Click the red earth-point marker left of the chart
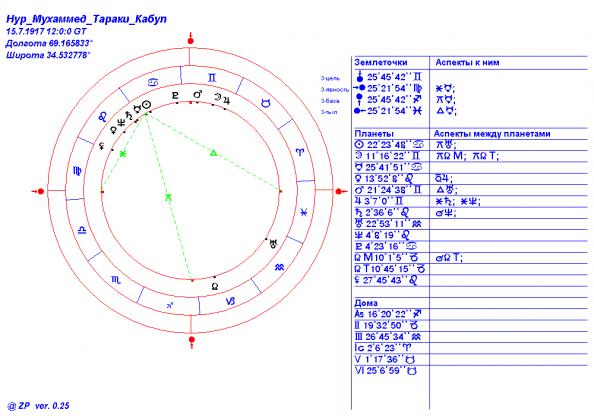 click(38, 191)
